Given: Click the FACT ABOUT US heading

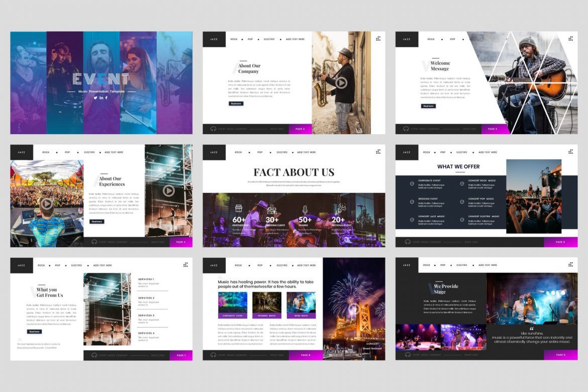Looking at the screenshot, I should (293, 172).
